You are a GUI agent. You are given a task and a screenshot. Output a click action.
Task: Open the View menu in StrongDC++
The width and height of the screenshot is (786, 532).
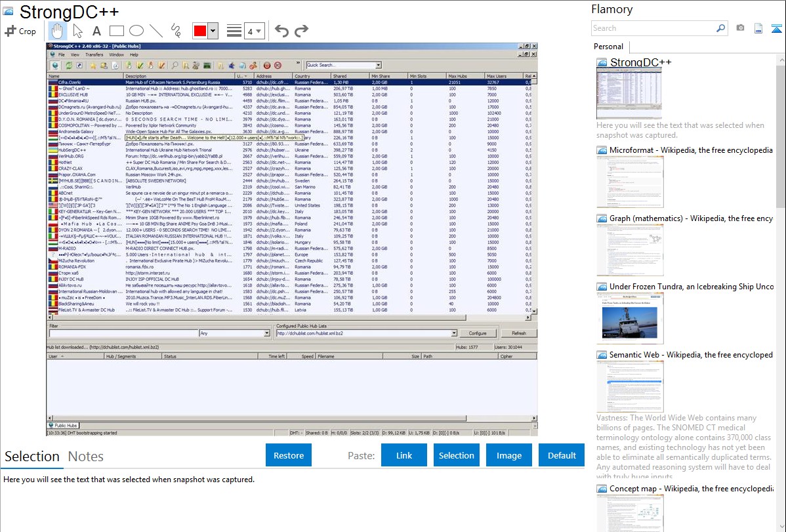point(75,54)
